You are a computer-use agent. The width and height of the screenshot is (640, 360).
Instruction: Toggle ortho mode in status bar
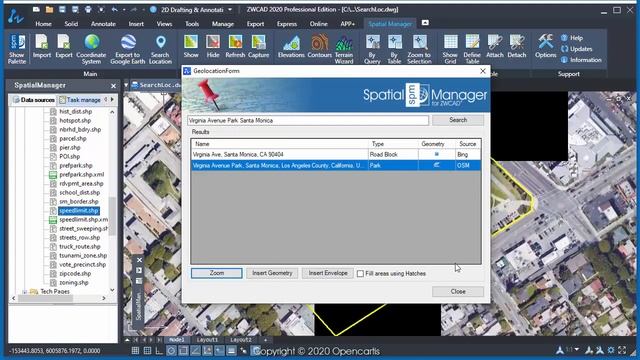pyautogui.click(x=159, y=351)
